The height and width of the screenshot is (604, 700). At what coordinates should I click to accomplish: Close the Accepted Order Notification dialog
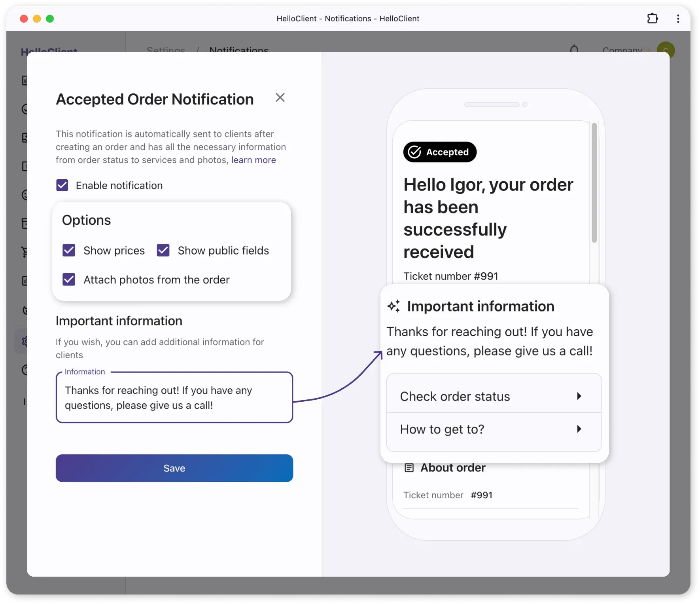[280, 98]
